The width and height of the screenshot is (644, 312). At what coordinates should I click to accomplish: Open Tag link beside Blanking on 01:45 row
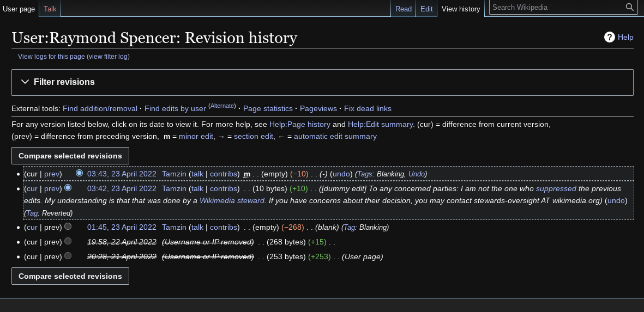click(349, 227)
